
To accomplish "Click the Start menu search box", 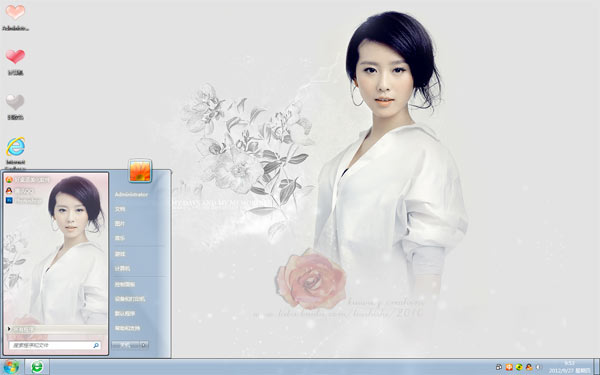I will tap(55, 345).
